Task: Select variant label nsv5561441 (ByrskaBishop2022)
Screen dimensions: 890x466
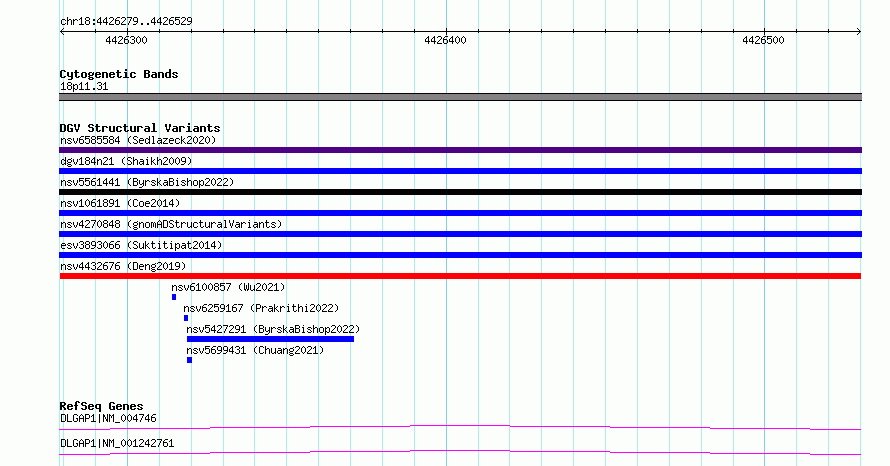Action: 147,182
